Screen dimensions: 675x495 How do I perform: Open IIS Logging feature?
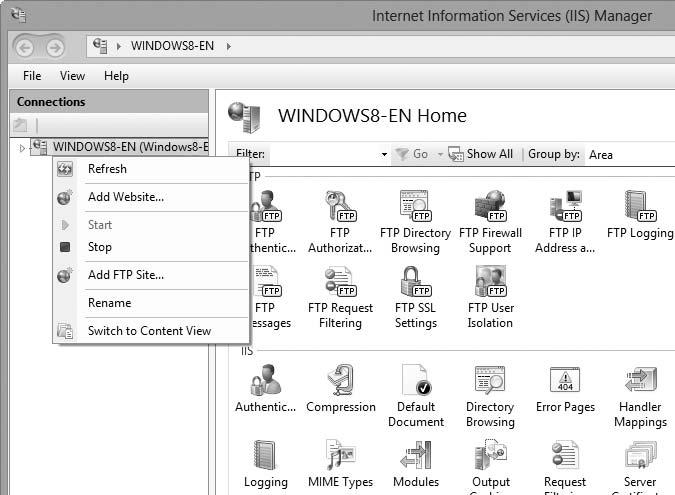click(265, 464)
